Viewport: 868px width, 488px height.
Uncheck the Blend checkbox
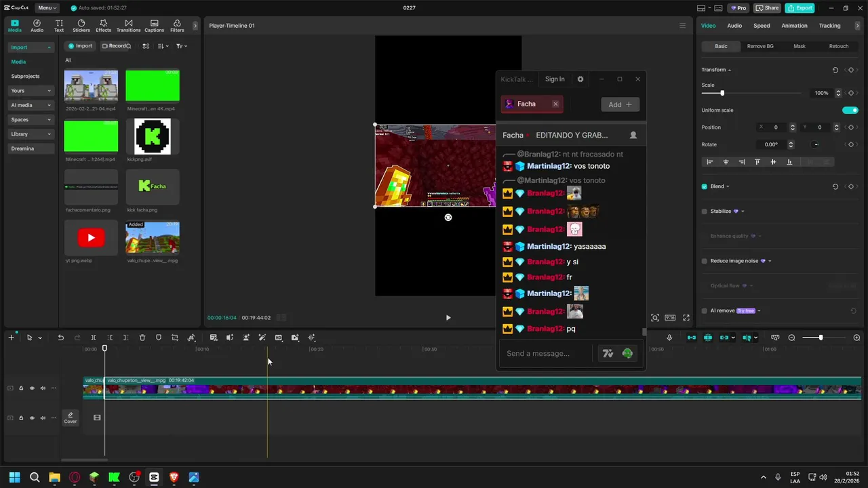[705, 186]
